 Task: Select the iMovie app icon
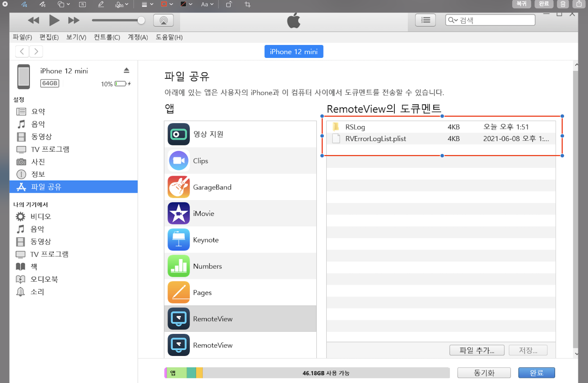pos(179,213)
